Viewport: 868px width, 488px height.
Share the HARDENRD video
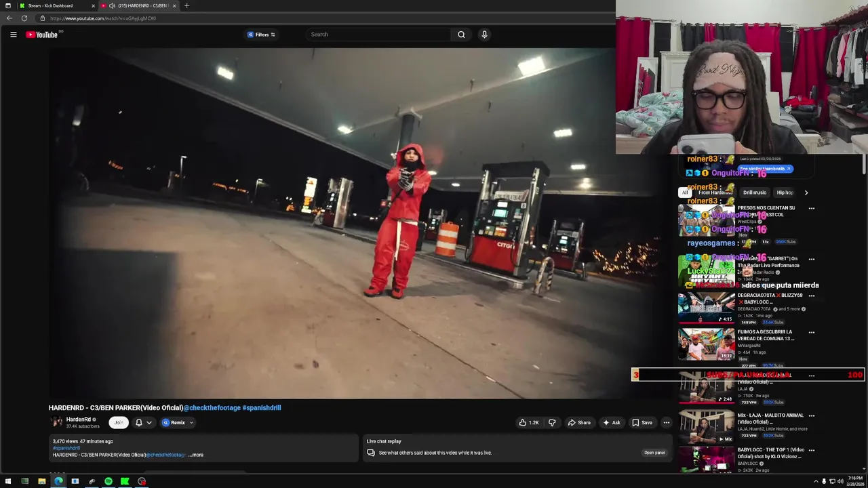579,422
